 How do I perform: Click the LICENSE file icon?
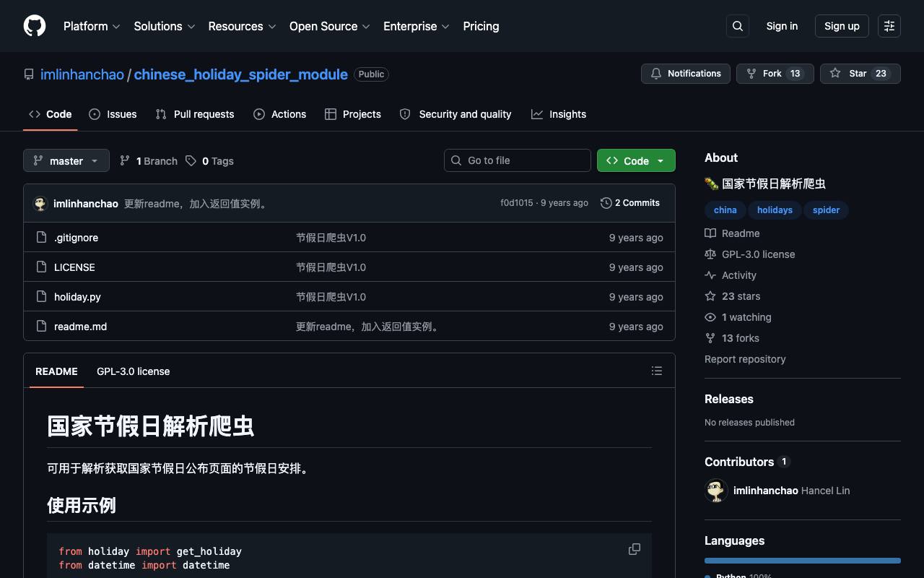(x=41, y=267)
